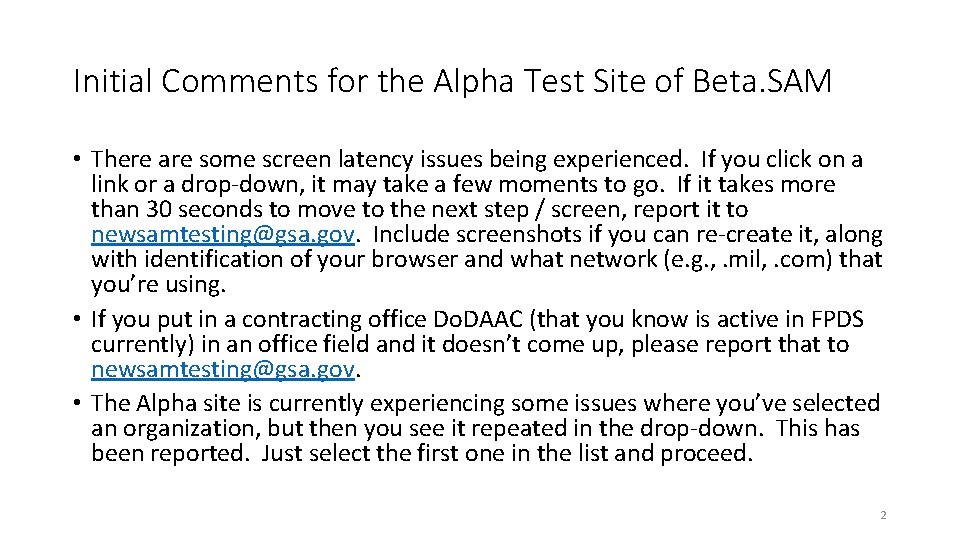Click the bullet marker before 'If you put in a contracting'
Screen dimensions: 960x540
point(77,319)
